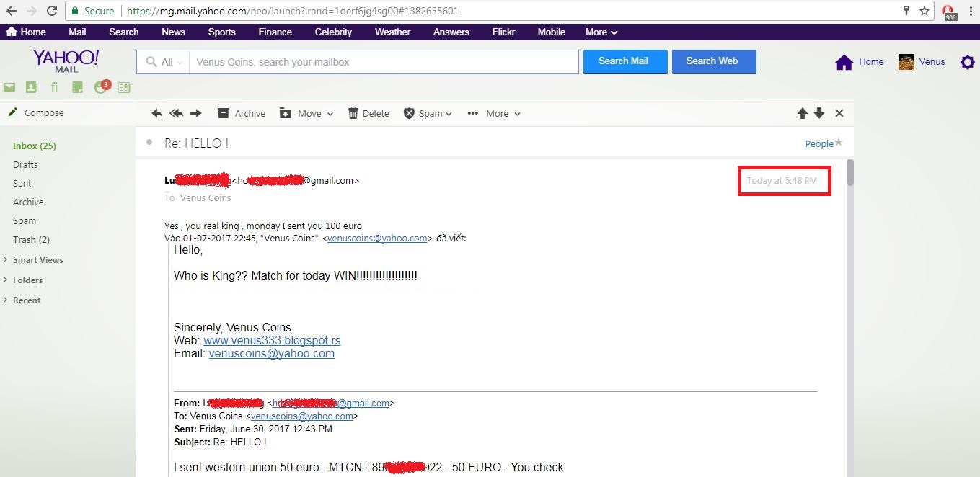Go to previous message with up arrow

pyautogui.click(x=802, y=113)
